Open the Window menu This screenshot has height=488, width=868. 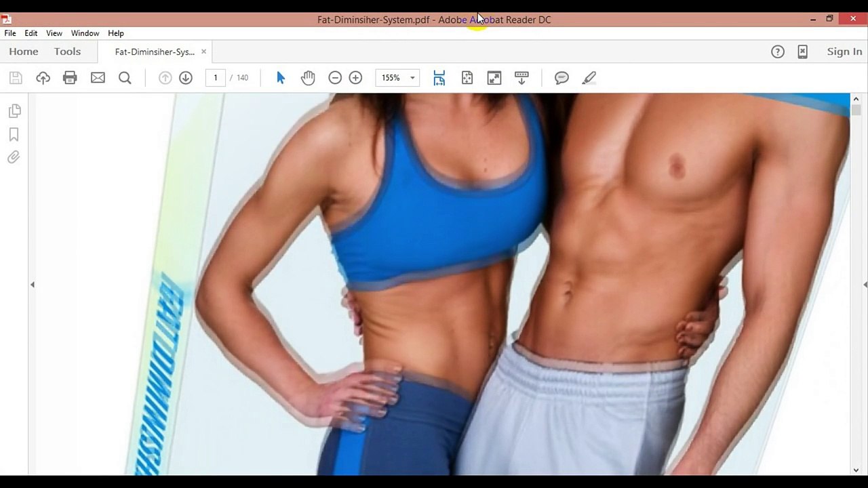coord(85,33)
